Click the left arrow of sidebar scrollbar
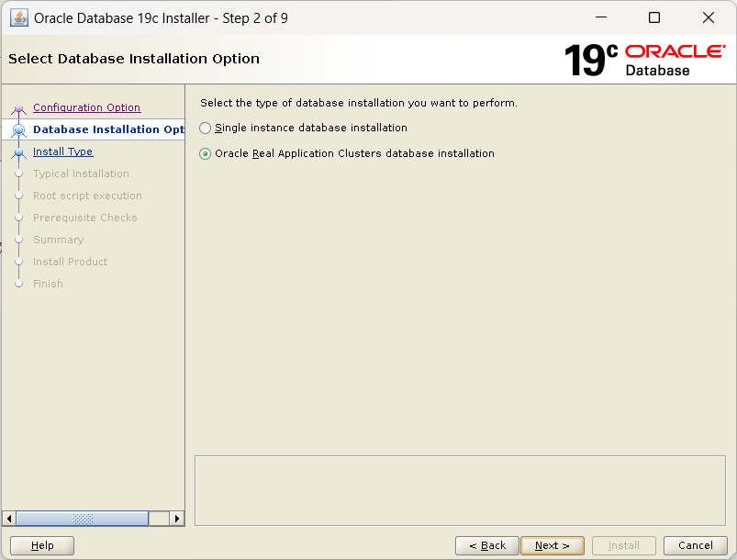Screen dimensions: 737x560 coord(9,519)
